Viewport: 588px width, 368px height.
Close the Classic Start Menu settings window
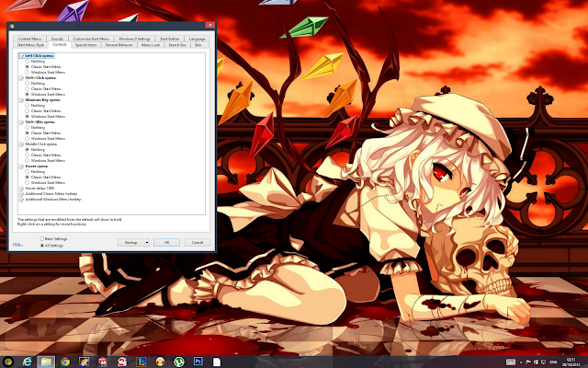point(210,25)
